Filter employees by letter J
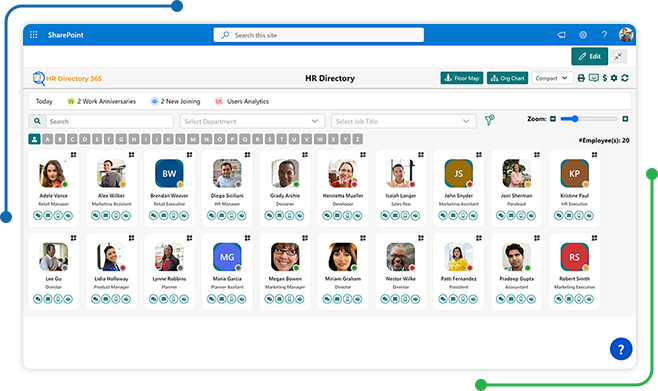 click(157, 139)
